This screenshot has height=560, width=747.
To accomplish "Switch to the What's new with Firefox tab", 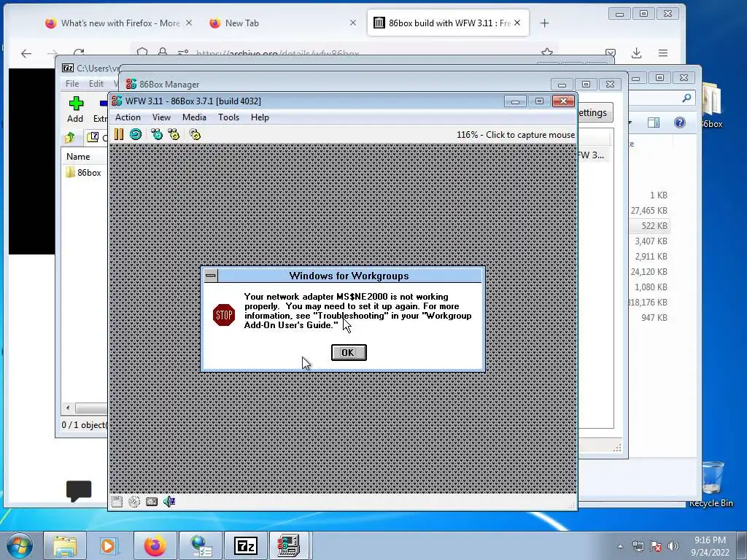I will [119, 23].
